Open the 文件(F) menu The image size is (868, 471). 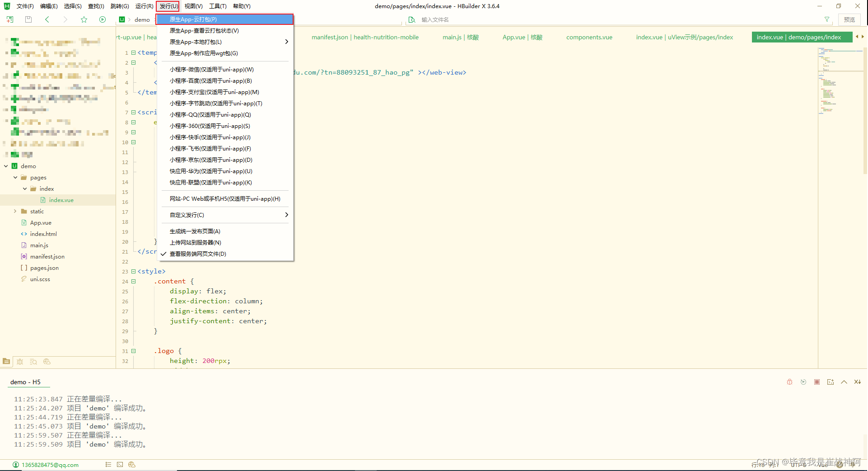coord(25,6)
